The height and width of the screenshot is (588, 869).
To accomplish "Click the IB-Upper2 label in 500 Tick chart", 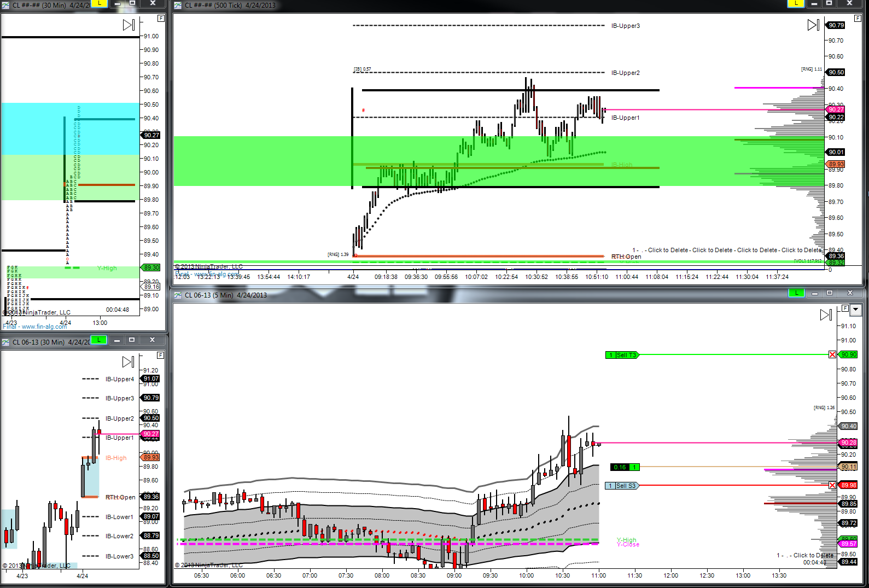I will [626, 73].
